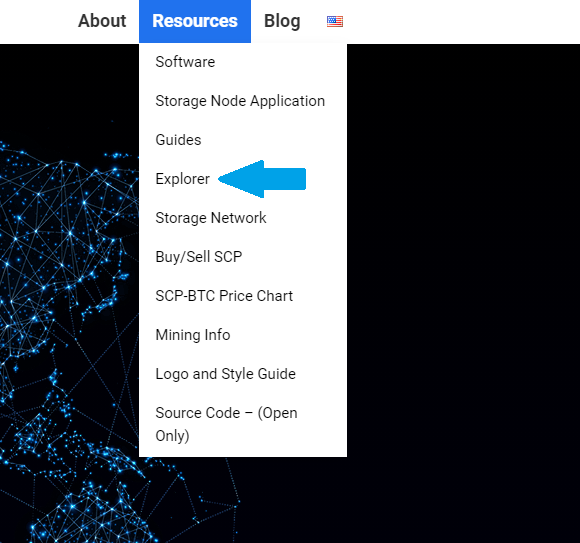
Task: Select Logo and Style Guide
Action: click(226, 374)
